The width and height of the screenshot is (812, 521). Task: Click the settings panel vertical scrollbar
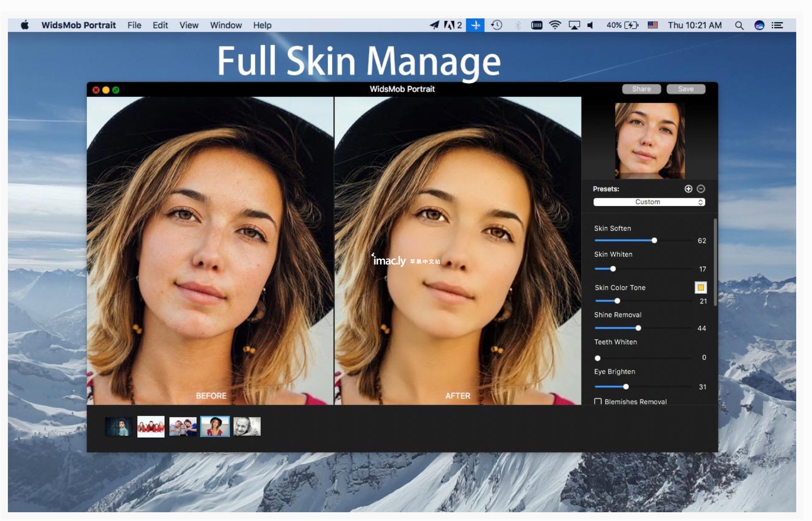tap(715, 262)
